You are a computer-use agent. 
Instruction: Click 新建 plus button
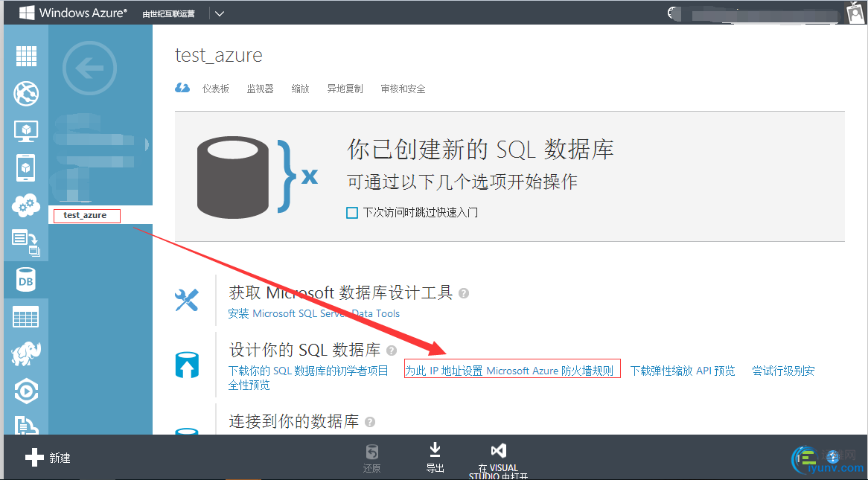[x=48, y=458]
